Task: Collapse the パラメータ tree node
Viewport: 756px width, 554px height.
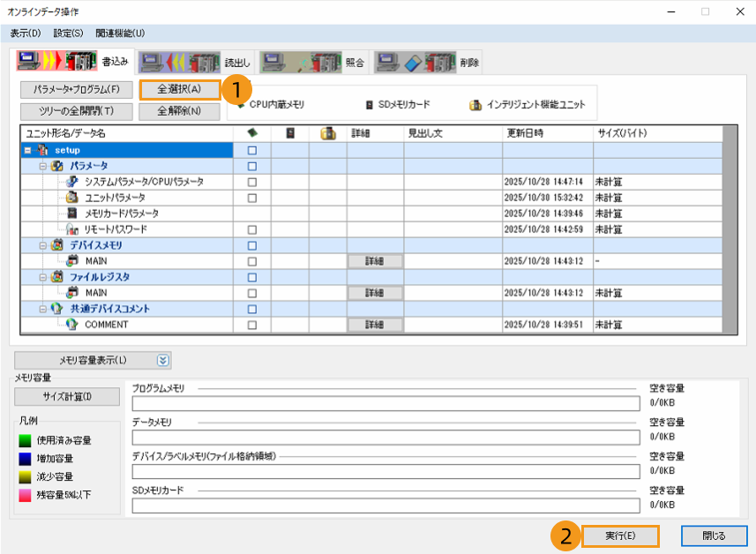Action: [x=42, y=166]
